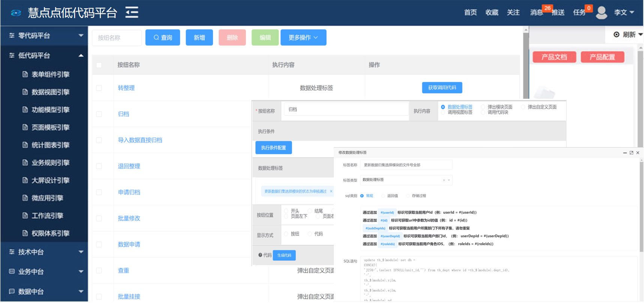Collapse the 低代码平台 sidebar section
The image size is (644, 303).
coord(81,55)
